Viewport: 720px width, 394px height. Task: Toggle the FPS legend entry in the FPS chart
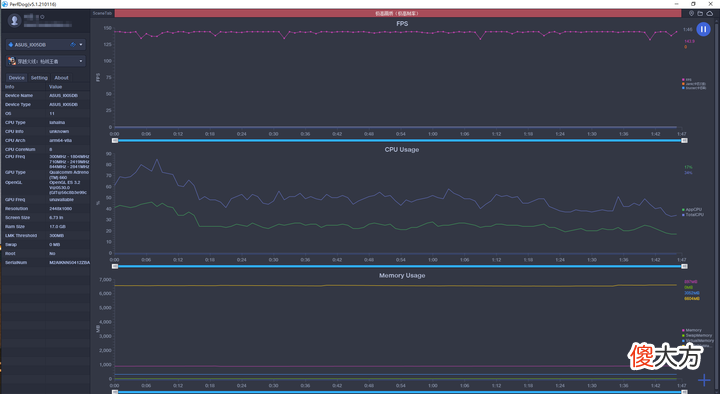(x=687, y=79)
